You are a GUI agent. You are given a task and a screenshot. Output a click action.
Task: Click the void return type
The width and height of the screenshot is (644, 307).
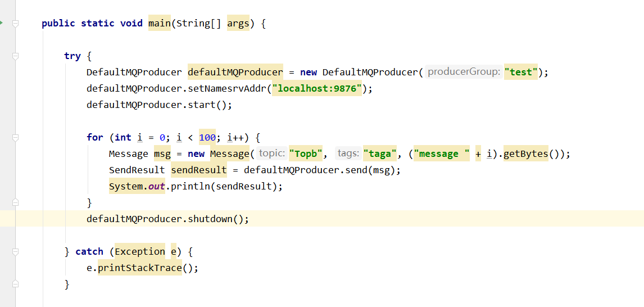pos(131,24)
